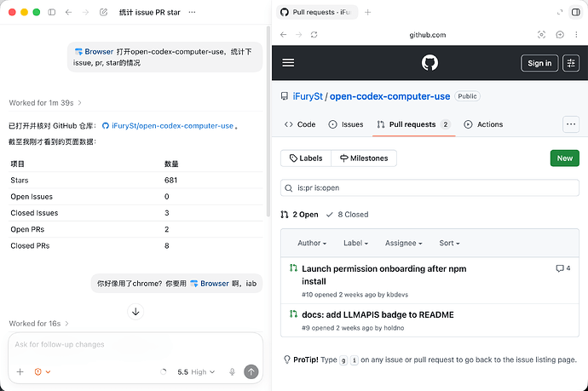
Task: Navigate forward in the embedded browser
Action: click(299, 35)
